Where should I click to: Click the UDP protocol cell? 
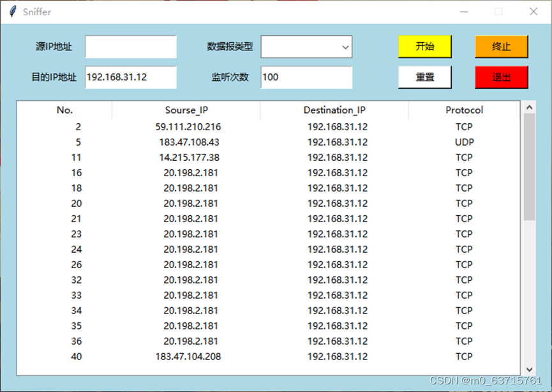point(464,142)
